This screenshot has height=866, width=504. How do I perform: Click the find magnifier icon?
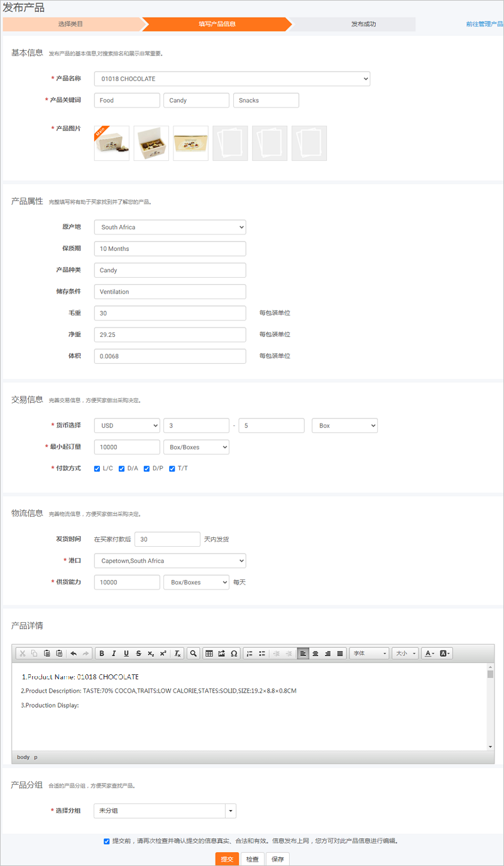194,654
